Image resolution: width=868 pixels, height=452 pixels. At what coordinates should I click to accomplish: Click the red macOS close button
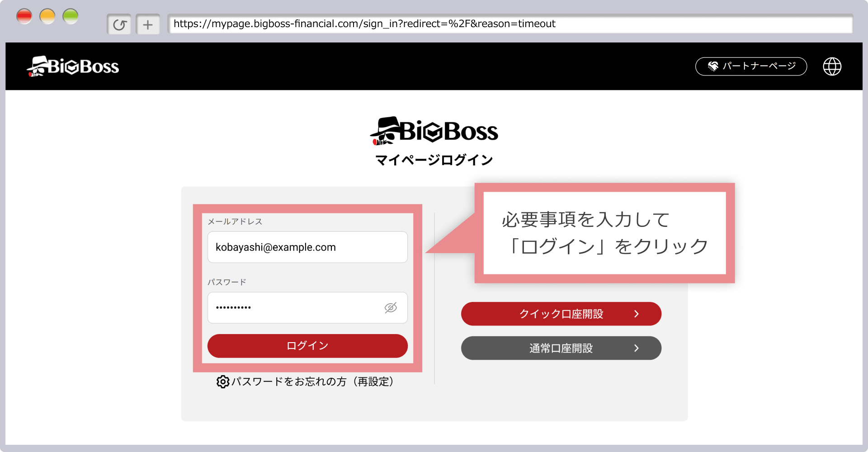pos(24,16)
